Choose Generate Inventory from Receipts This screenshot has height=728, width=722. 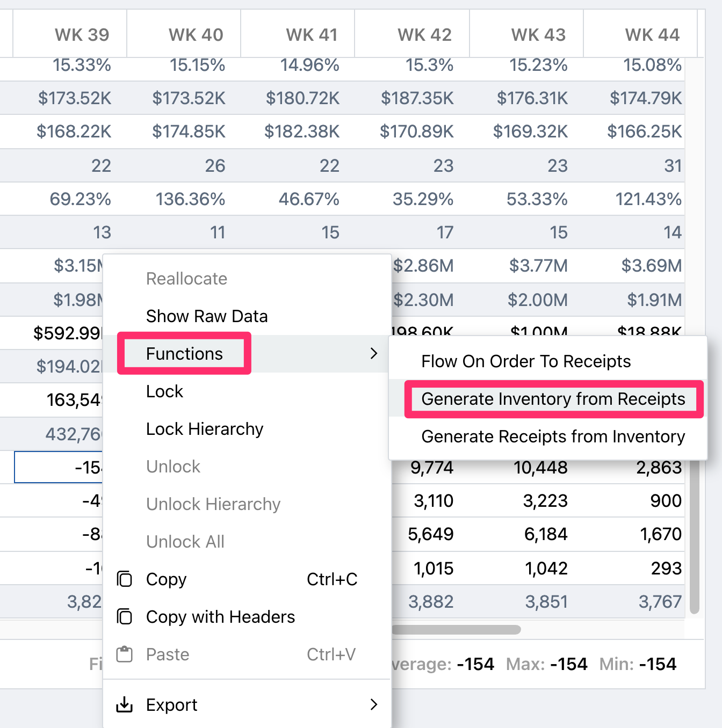[553, 399]
